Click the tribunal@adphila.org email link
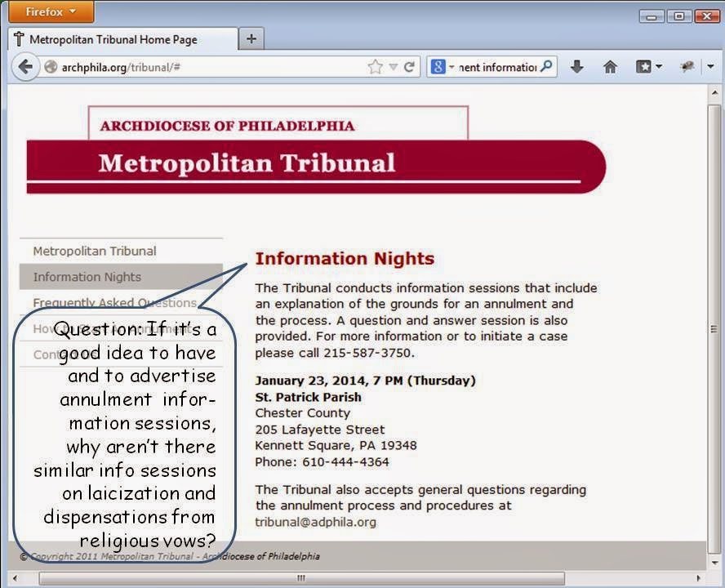 pyautogui.click(x=316, y=522)
